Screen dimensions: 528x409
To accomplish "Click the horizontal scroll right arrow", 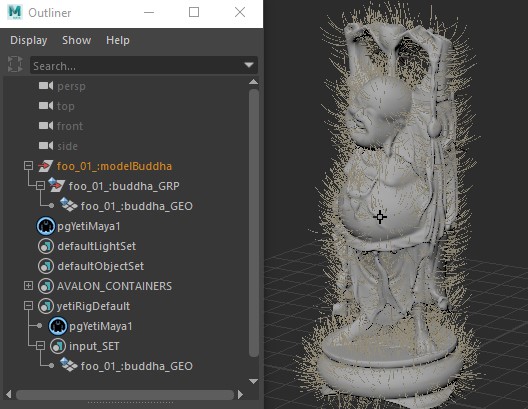I will coord(240,394).
